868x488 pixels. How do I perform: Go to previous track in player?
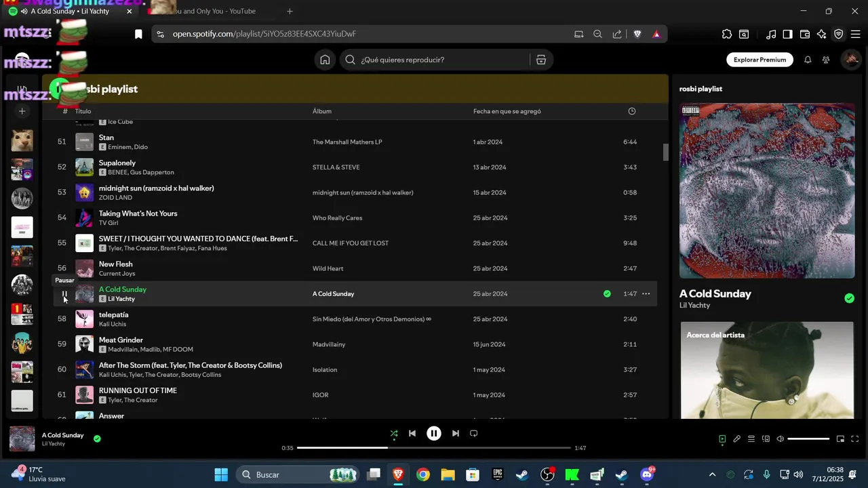click(412, 434)
